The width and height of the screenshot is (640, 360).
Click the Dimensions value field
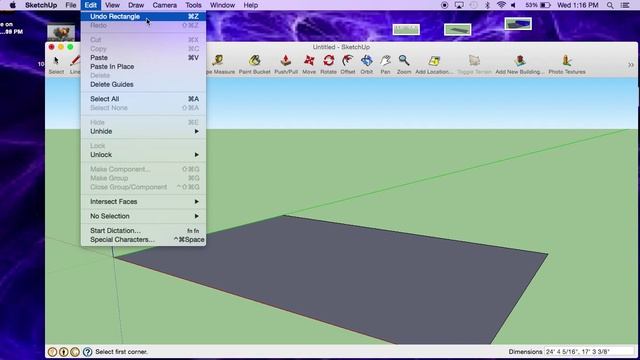point(589,351)
